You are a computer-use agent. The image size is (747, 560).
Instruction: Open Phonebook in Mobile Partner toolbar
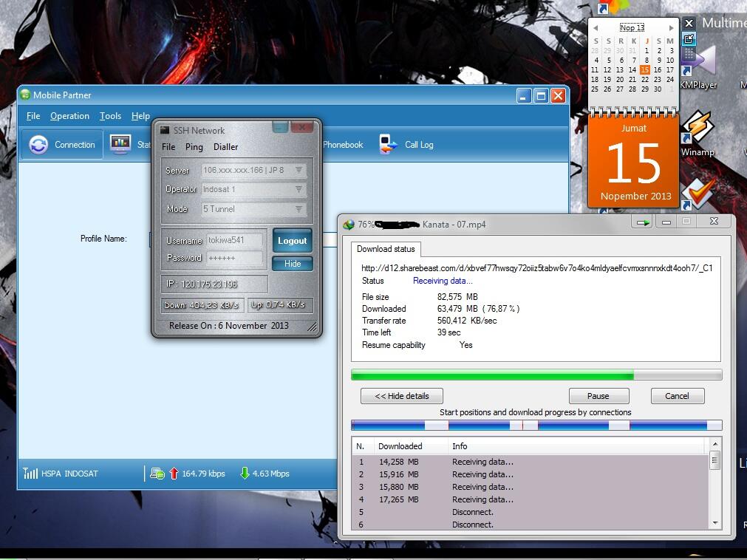[x=343, y=145]
